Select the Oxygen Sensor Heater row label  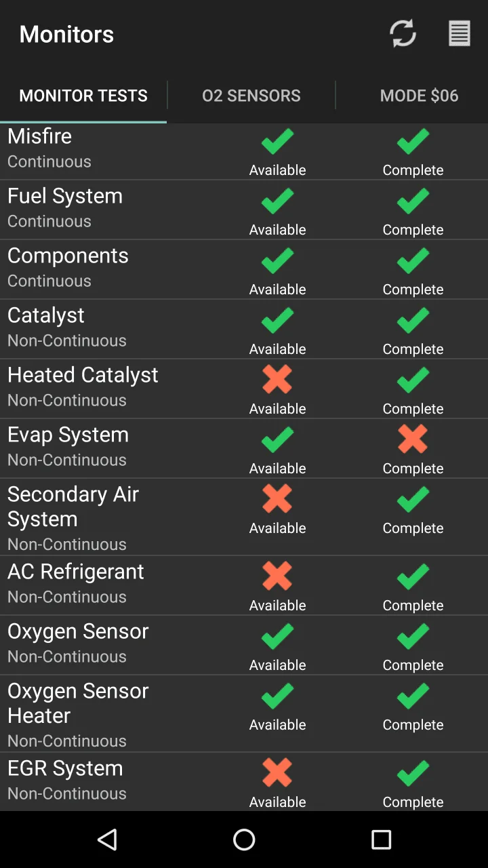pyautogui.click(x=78, y=703)
